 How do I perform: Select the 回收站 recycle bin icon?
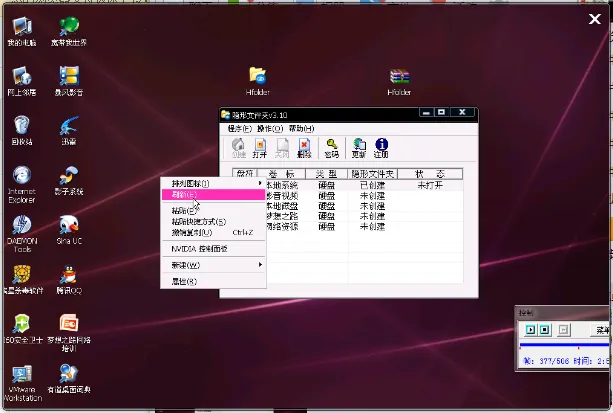click(21, 126)
